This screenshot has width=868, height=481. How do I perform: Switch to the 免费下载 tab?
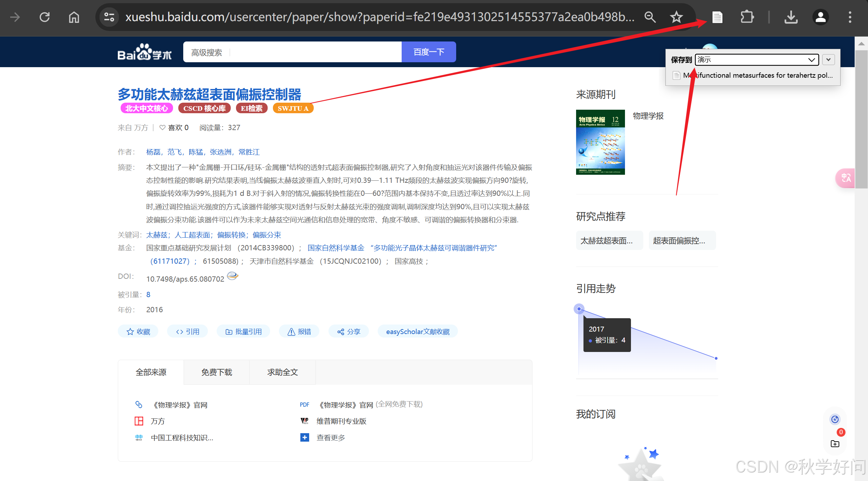point(217,372)
